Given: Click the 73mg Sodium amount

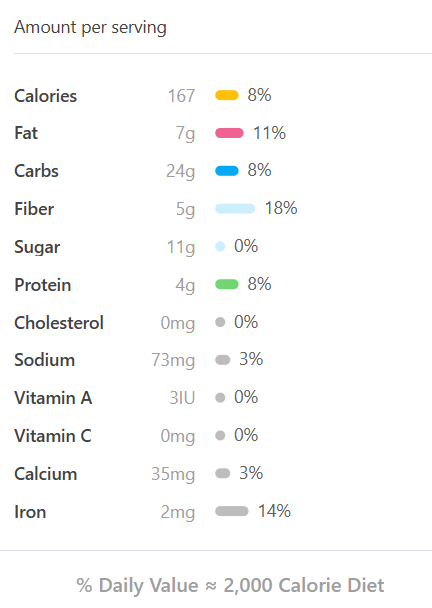Looking at the screenshot, I should point(173,361).
